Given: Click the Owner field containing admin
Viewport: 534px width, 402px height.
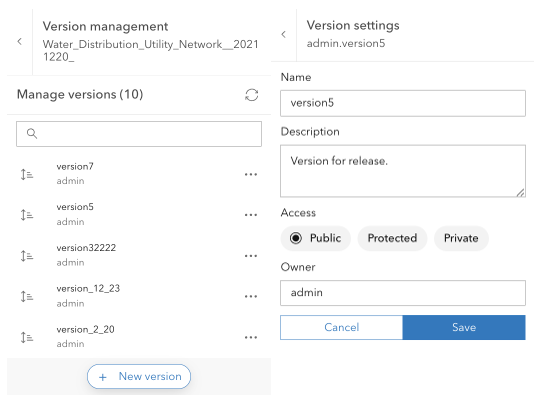Looking at the screenshot, I should 403,293.
